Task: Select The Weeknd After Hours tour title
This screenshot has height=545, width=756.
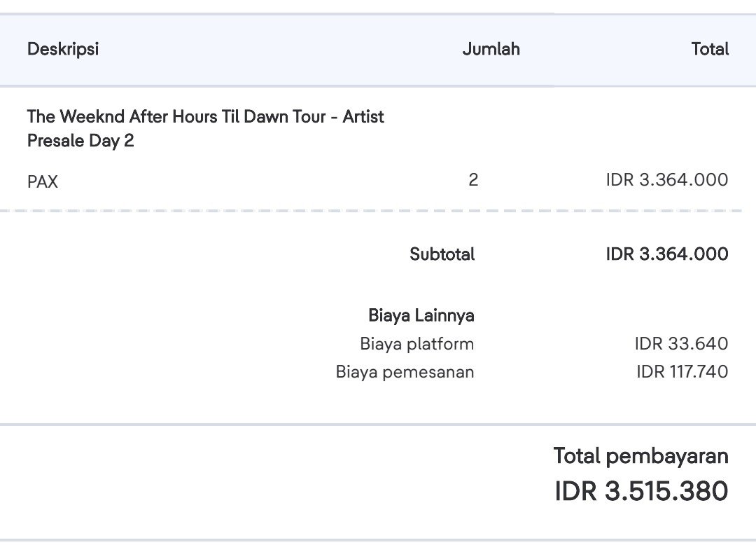Action: [205, 128]
